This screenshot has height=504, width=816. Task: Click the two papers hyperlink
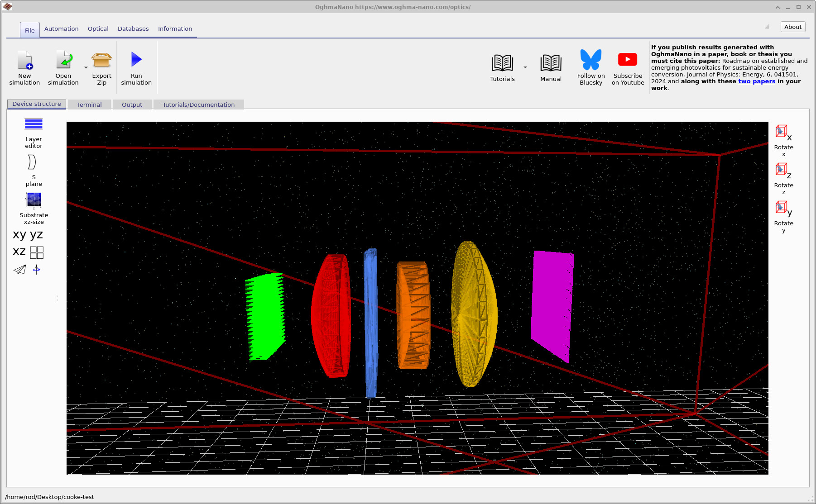pos(757,81)
